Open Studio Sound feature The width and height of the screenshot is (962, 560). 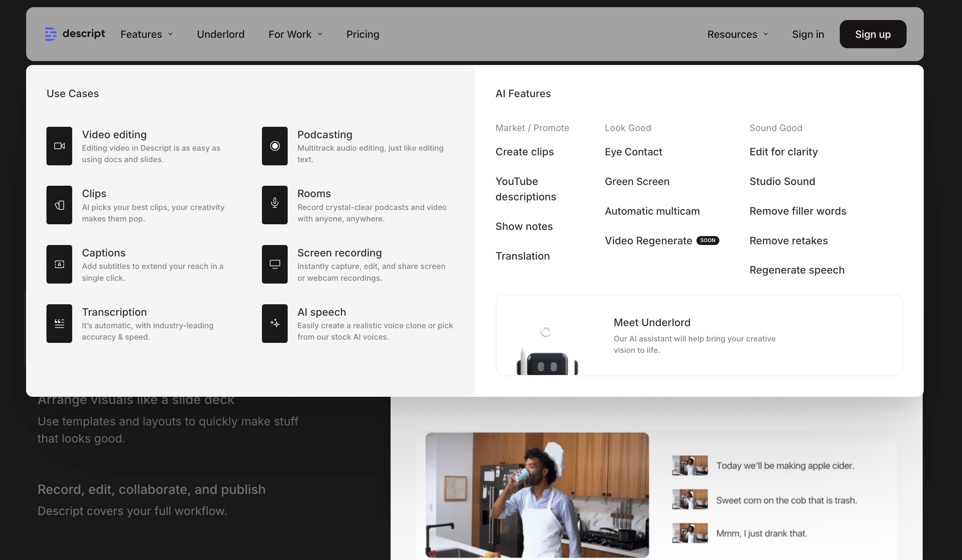[782, 181]
